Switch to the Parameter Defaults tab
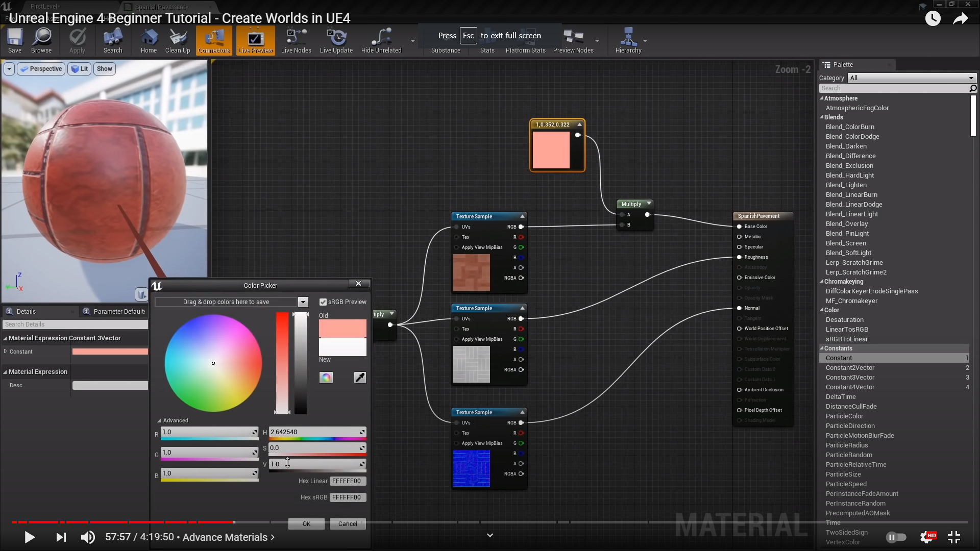Viewport: 980px width, 551px height. [x=115, y=312]
